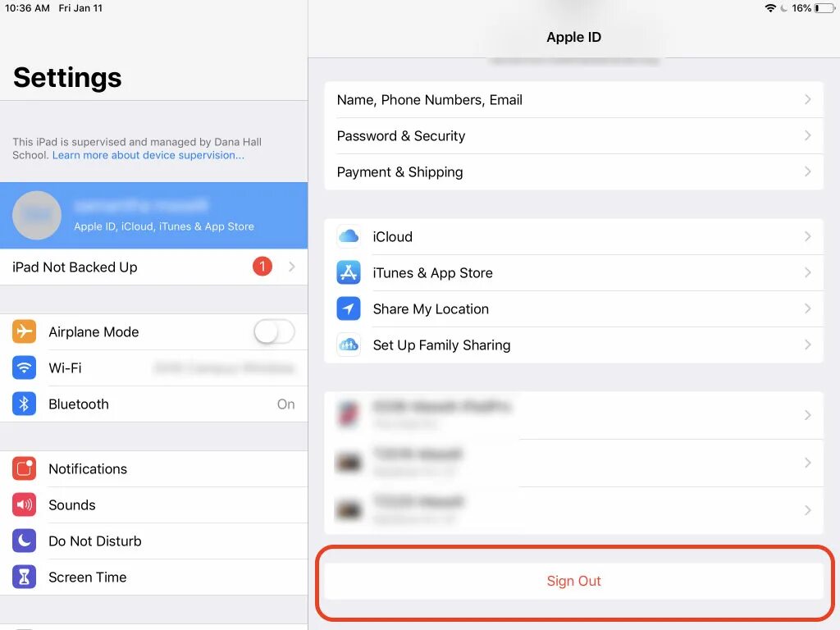Tap the Airplane Mode icon
The image size is (840, 630).
24,331
